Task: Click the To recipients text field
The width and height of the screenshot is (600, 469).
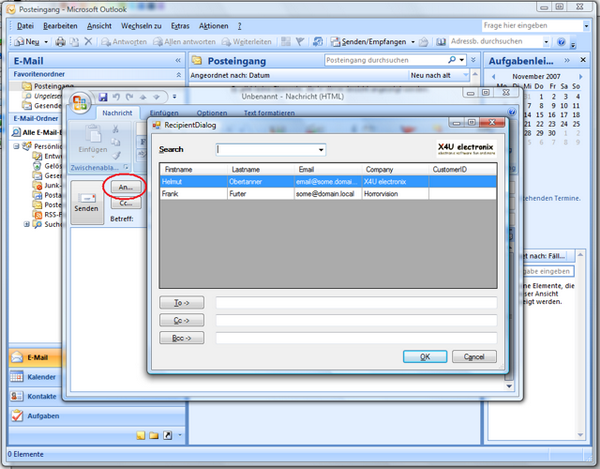Action: click(356, 303)
